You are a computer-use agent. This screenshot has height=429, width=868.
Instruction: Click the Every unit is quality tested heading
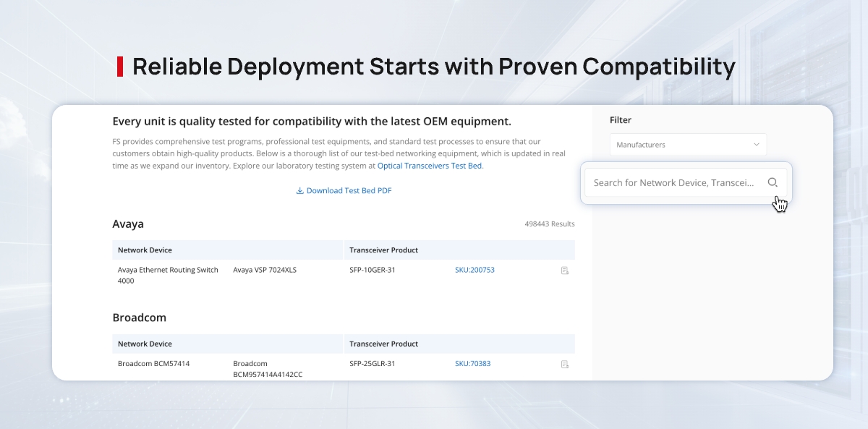click(312, 122)
